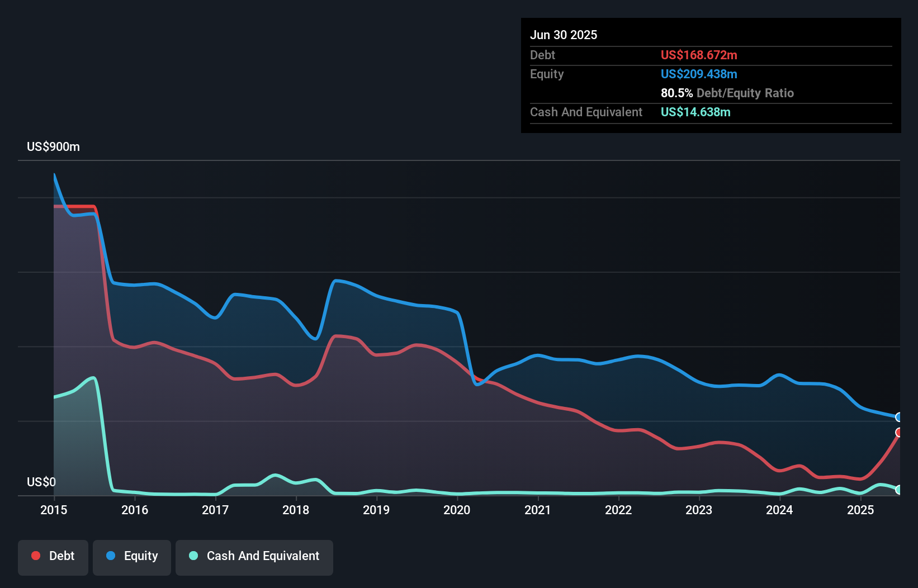
Task: Click the US$14.638m cash value
Action: click(x=695, y=112)
